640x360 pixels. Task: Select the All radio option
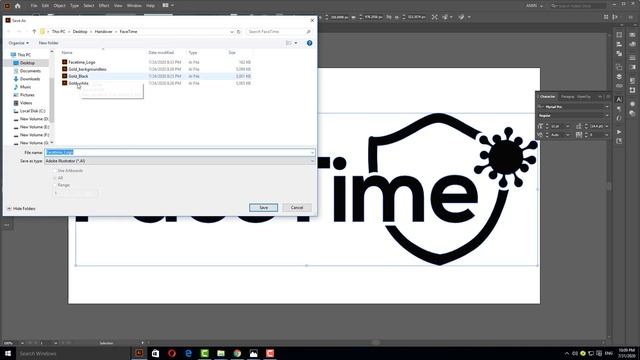point(55,178)
